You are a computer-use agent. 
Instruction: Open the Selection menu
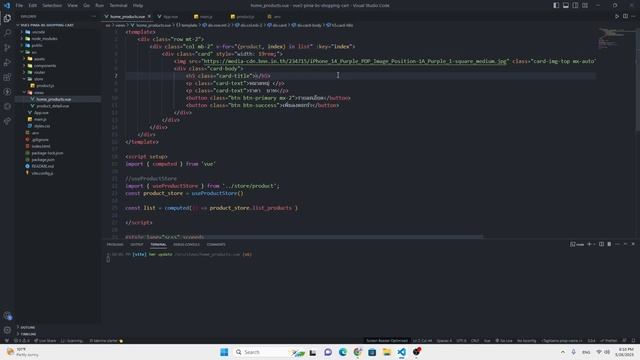(x=52, y=5)
